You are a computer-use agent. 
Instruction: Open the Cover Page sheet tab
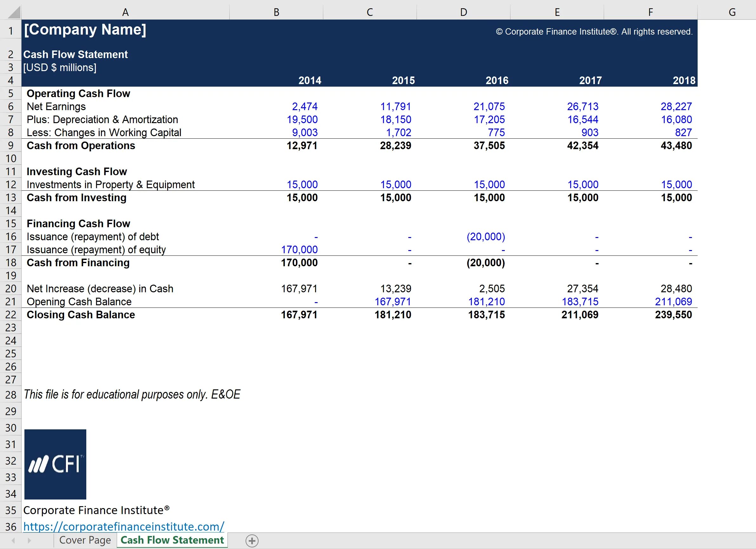[x=85, y=540]
